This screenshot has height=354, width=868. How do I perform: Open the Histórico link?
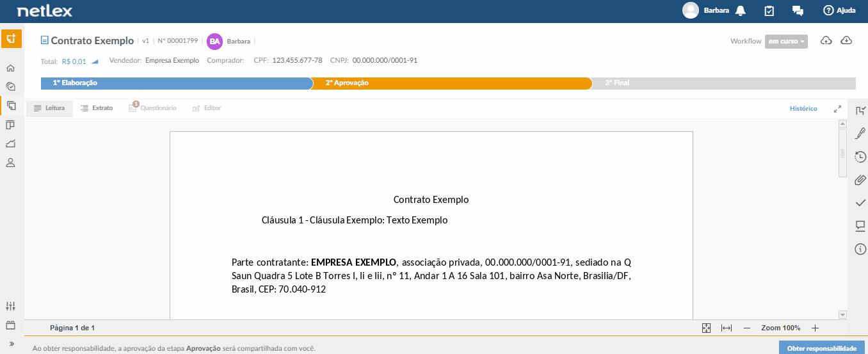click(x=803, y=109)
